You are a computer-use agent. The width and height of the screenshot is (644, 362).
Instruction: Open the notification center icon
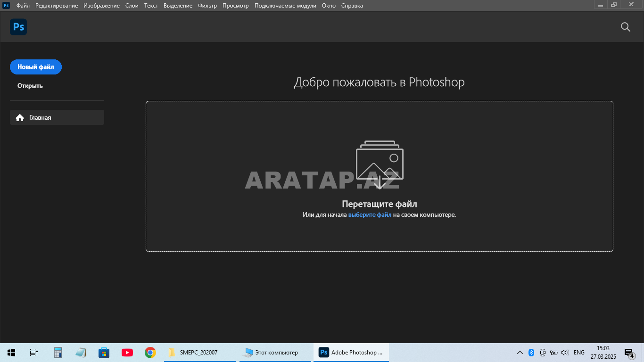[629, 353]
